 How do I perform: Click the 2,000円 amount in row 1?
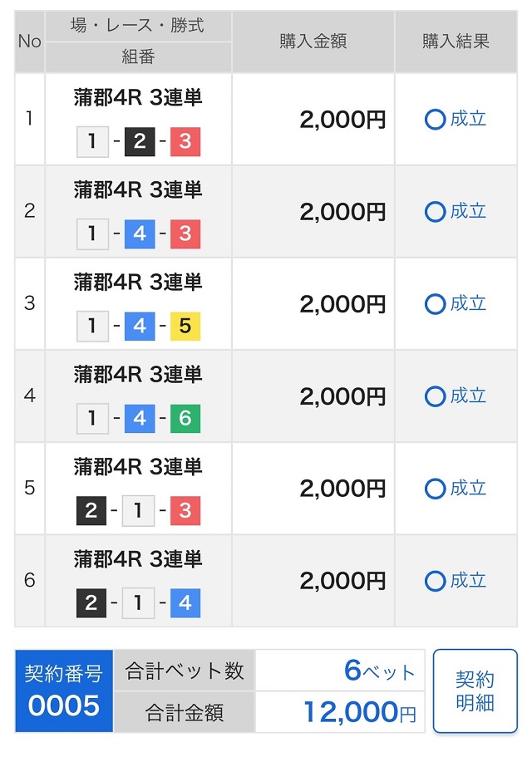(342, 120)
